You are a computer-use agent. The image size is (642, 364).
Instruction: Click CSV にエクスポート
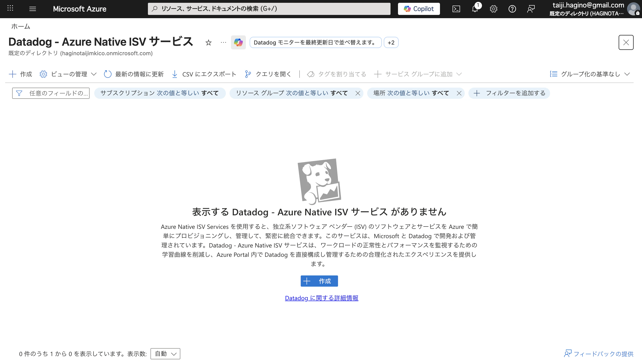(204, 74)
